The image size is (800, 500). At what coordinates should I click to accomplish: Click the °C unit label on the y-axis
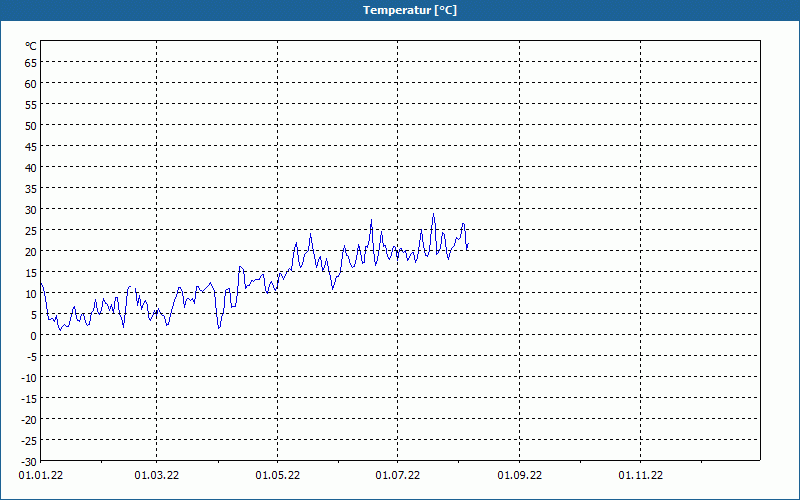pos(31,46)
